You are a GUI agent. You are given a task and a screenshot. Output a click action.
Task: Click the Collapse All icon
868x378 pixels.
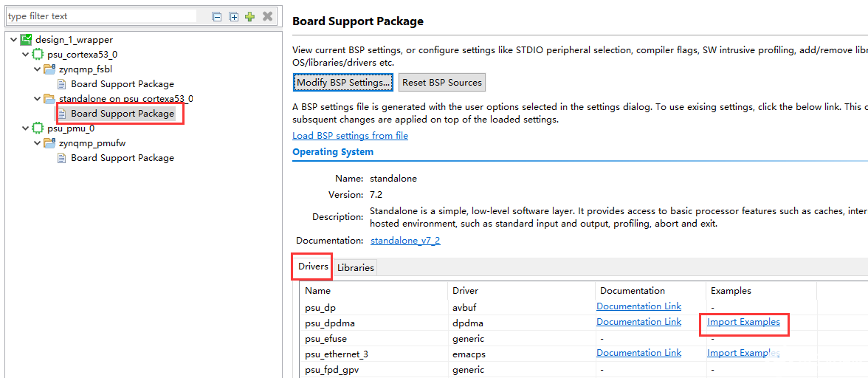(217, 16)
